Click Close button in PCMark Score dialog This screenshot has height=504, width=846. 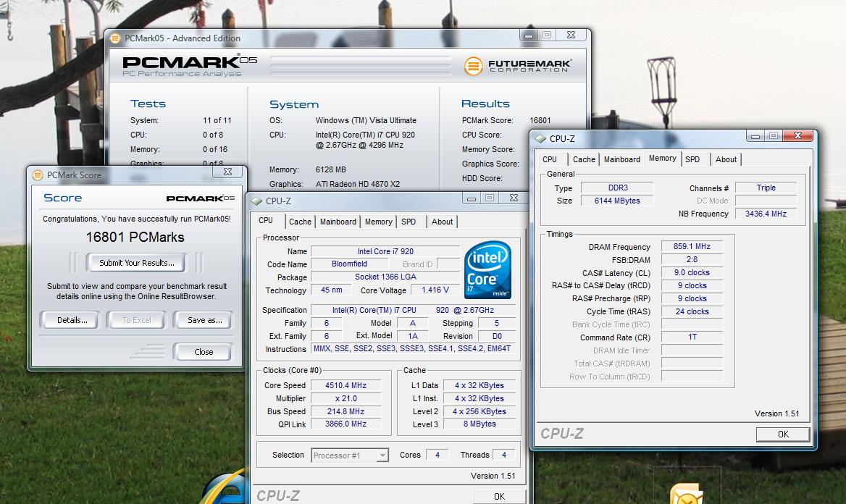(x=204, y=352)
